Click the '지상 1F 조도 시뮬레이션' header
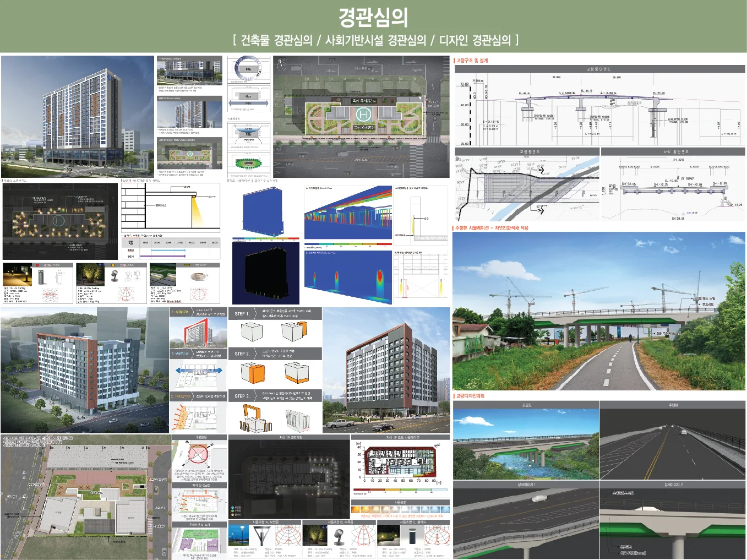 click(401, 437)
